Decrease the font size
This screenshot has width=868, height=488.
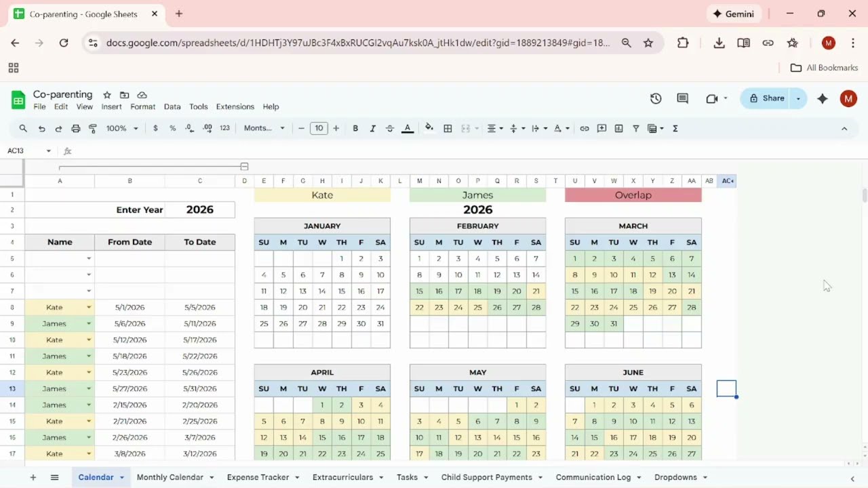tap(301, 128)
